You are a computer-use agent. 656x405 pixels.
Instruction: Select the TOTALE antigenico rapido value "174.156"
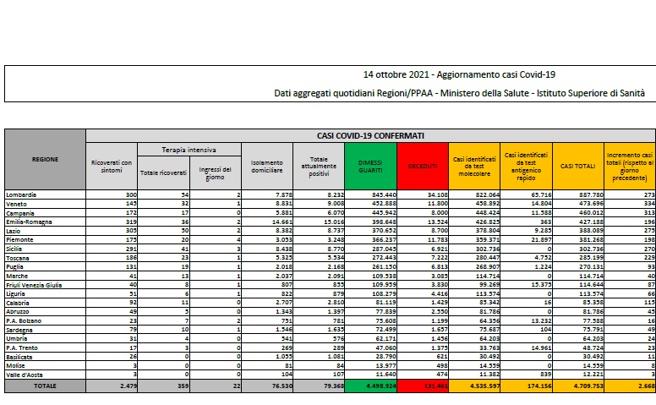539,386
